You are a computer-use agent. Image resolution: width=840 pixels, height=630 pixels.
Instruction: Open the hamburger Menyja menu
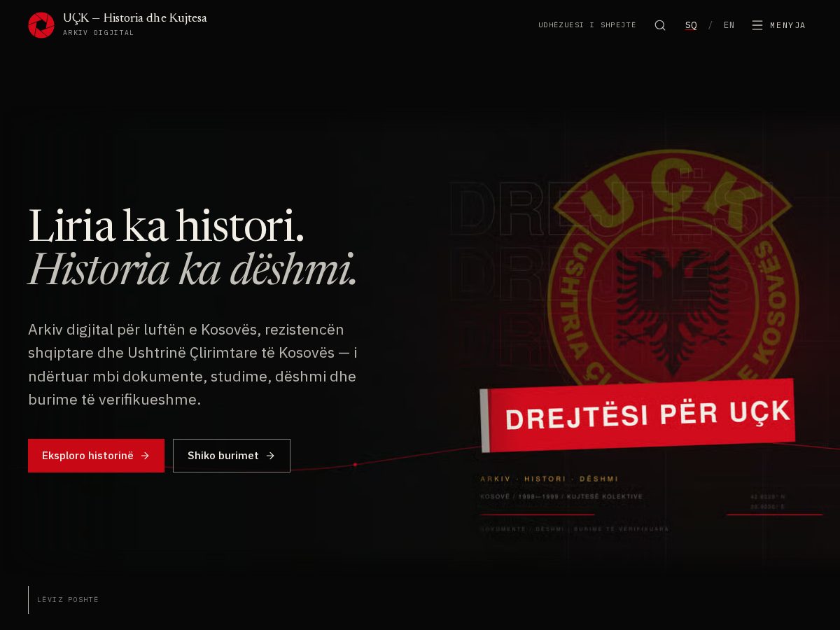(x=779, y=25)
